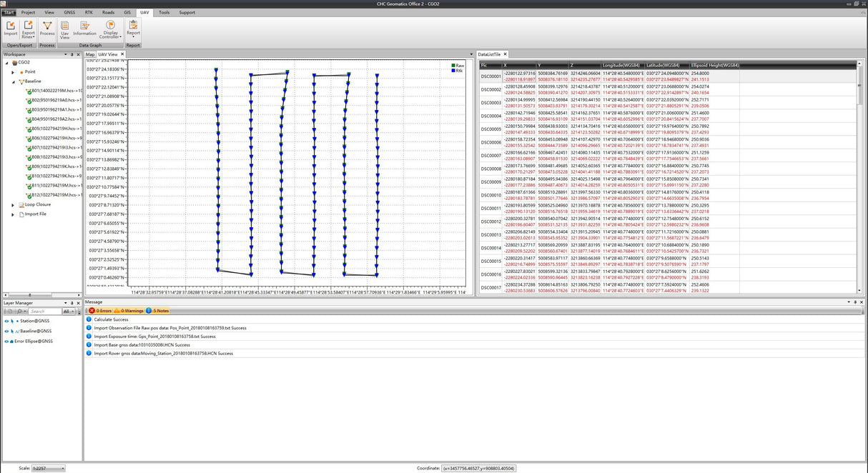
Task: Expand the Baseline node in Workspace tree
Action: tap(12, 81)
